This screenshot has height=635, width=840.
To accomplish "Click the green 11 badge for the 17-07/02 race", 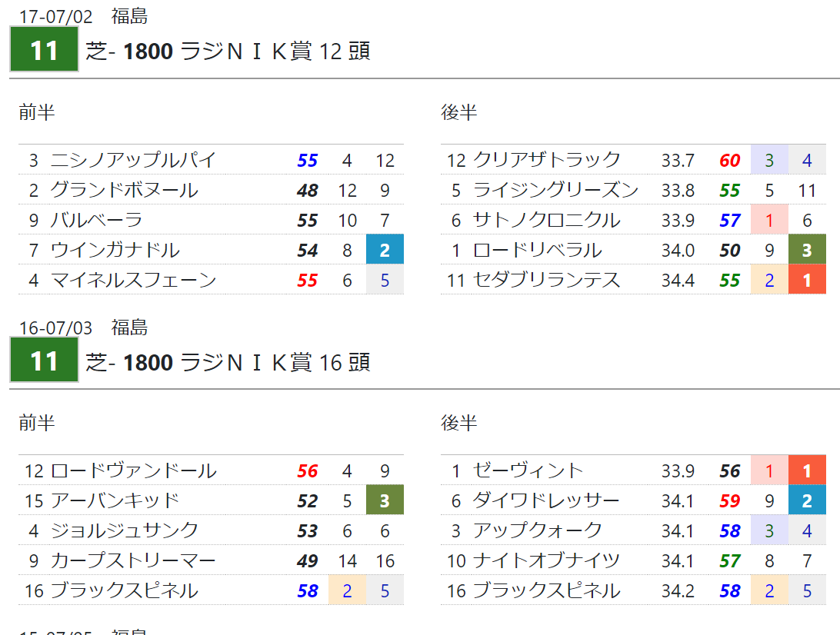I will click(x=44, y=51).
